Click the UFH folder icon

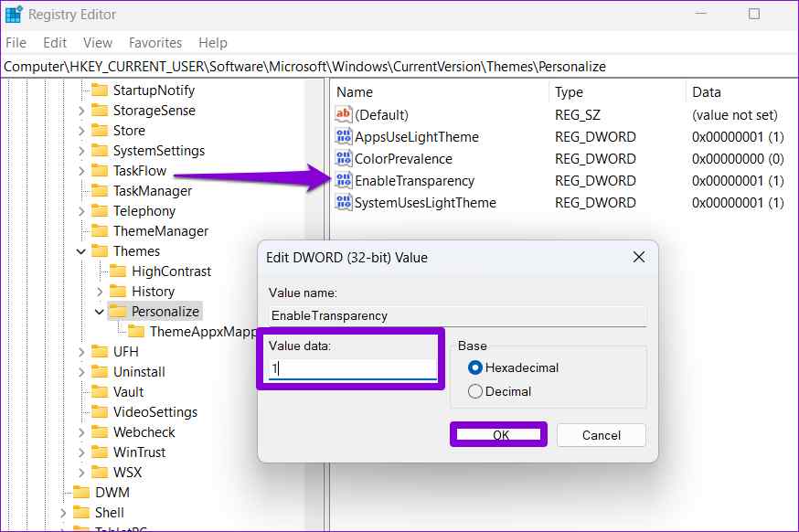100,352
